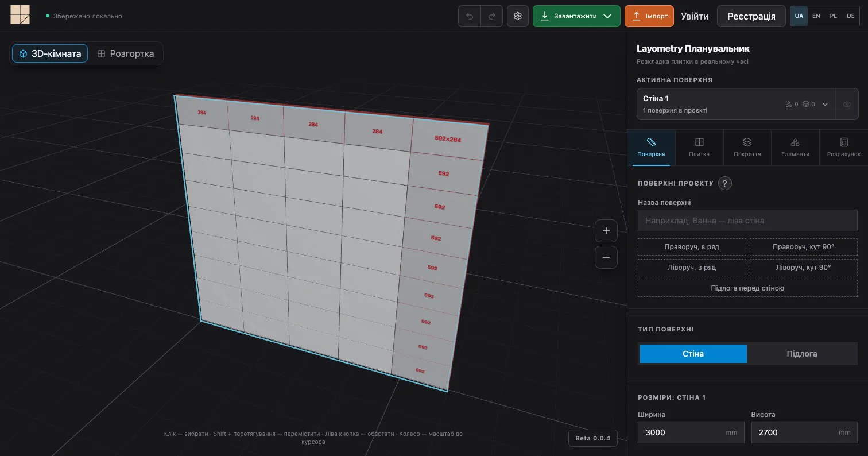Add surface Праворуч, в ряд
Screen dimensions: 868x456
692,247
